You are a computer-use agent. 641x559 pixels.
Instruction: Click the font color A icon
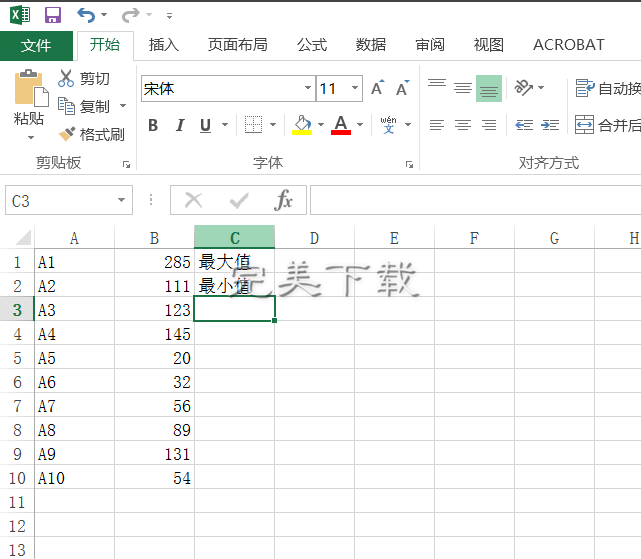click(x=341, y=124)
